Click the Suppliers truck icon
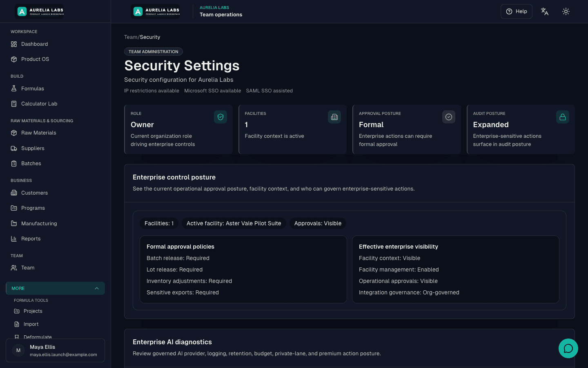 14,148
